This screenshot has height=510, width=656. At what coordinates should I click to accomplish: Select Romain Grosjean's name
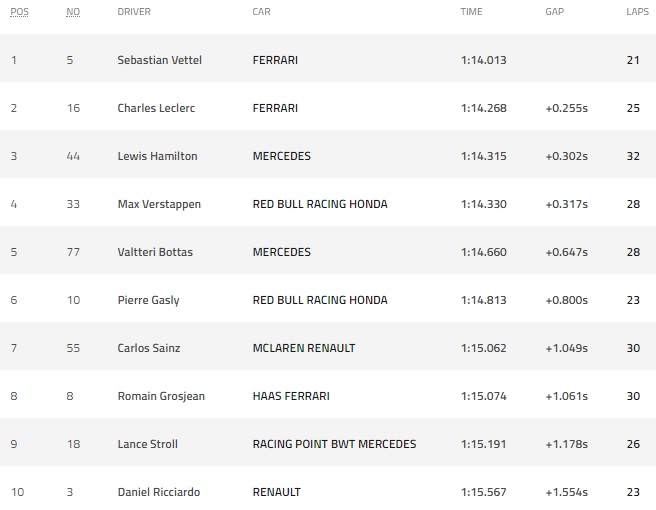[x=161, y=396]
